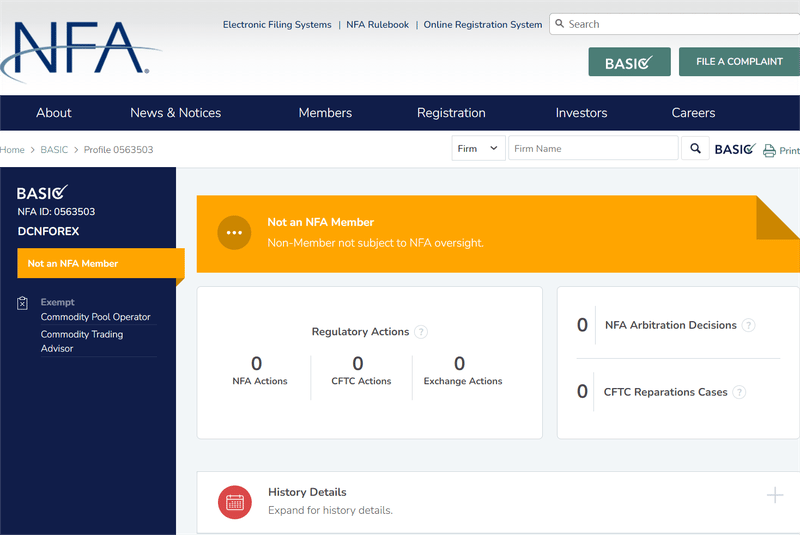The height and width of the screenshot is (535, 800).
Task: Go to BASIC breadcrumb
Action: 54,149
